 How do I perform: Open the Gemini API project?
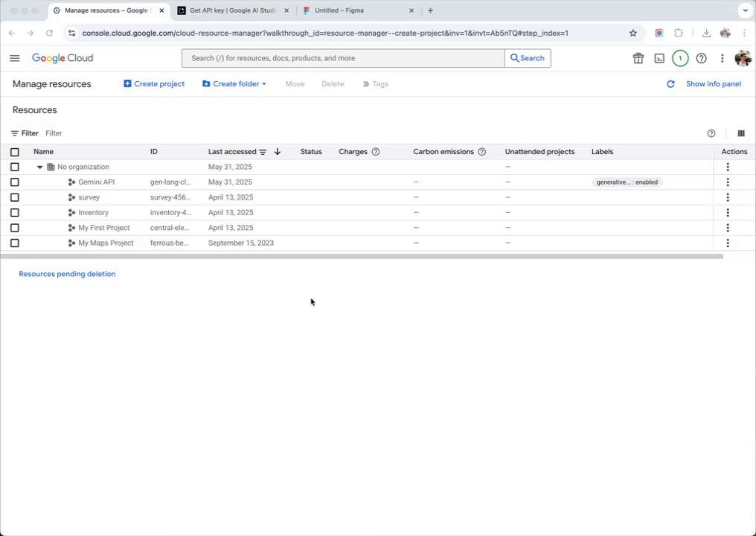[x=97, y=182]
